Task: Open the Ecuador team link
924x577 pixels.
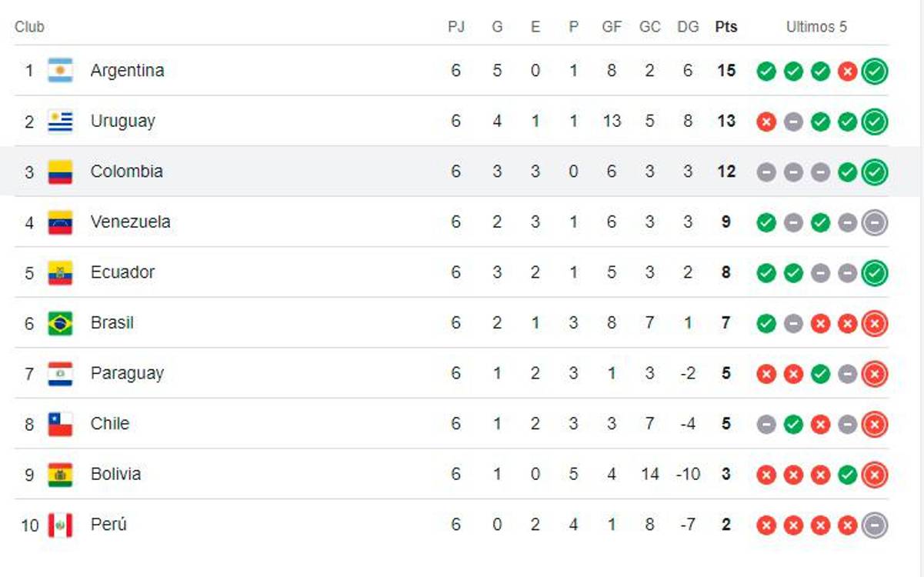Action: [122, 272]
